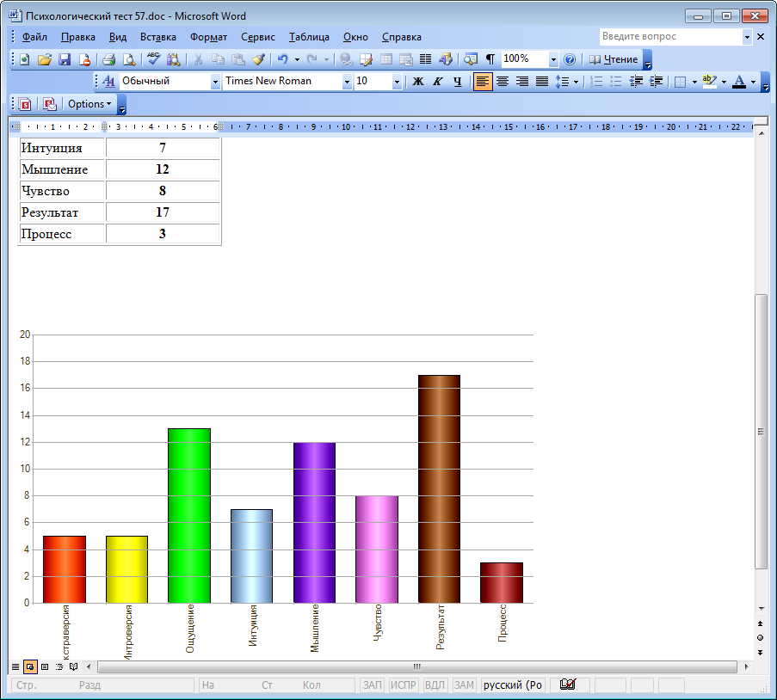Expand the font size 10 dropdown
This screenshot has width=777, height=700.
tap(397, 82)
